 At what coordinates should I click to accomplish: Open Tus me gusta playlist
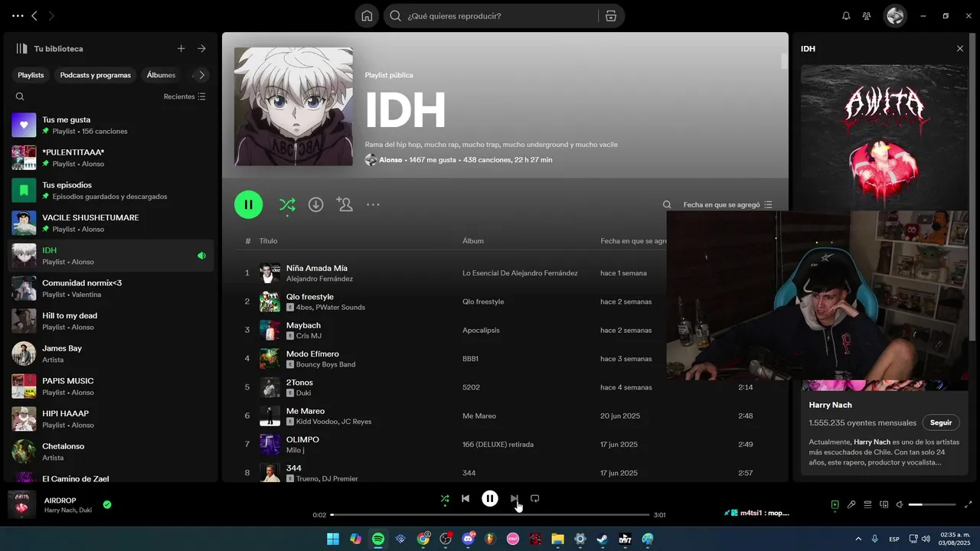coord(110,125)
